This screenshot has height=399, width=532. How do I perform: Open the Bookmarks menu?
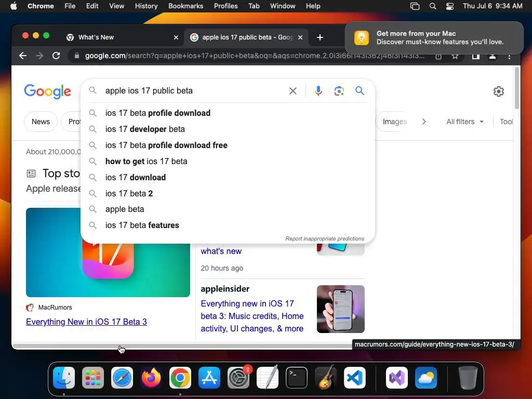[185, 6]
